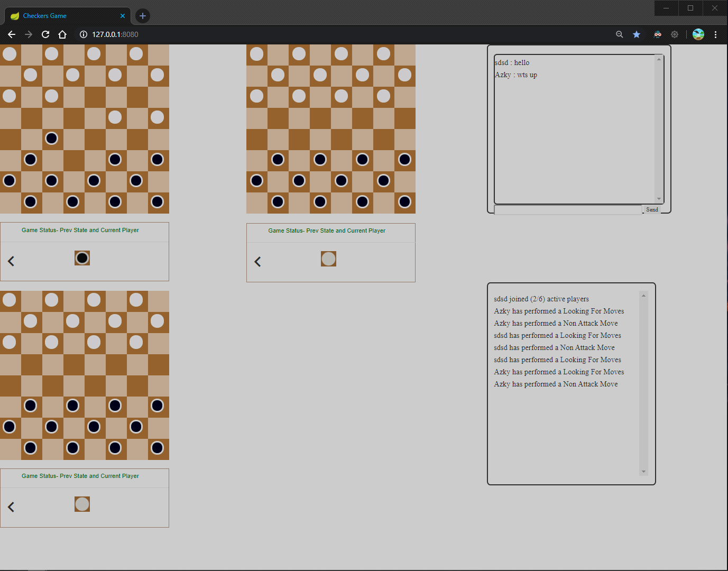The height and width of the screenshot is (571, 728).
Task: Click the chat box scroll down arrow
Action: [x=659, y=199]
